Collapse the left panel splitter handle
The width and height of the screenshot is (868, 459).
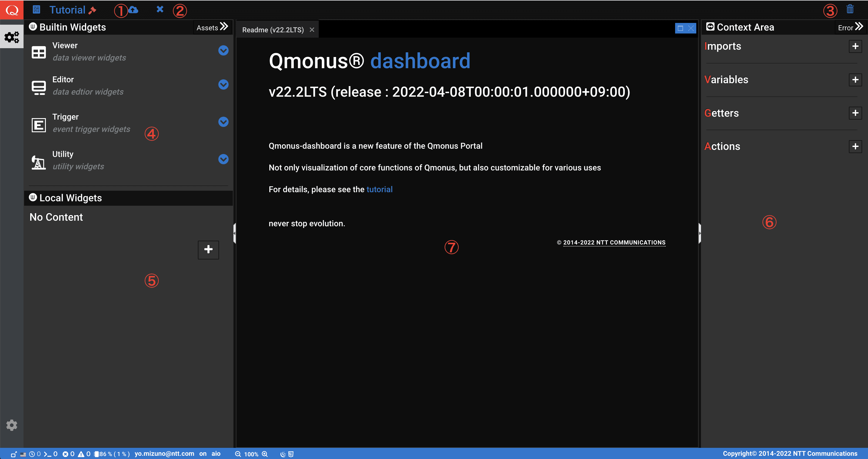(235, 233)
